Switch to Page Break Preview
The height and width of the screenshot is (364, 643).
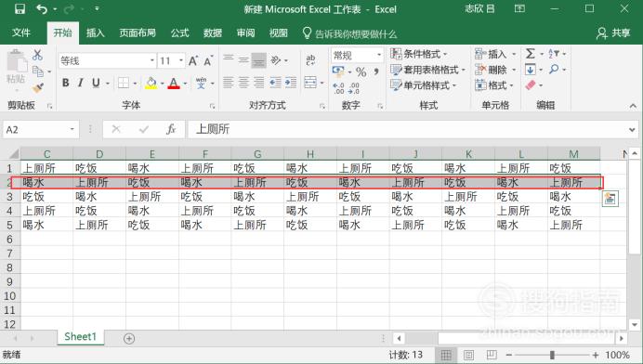pyautogui.click(x=492, y=355)
